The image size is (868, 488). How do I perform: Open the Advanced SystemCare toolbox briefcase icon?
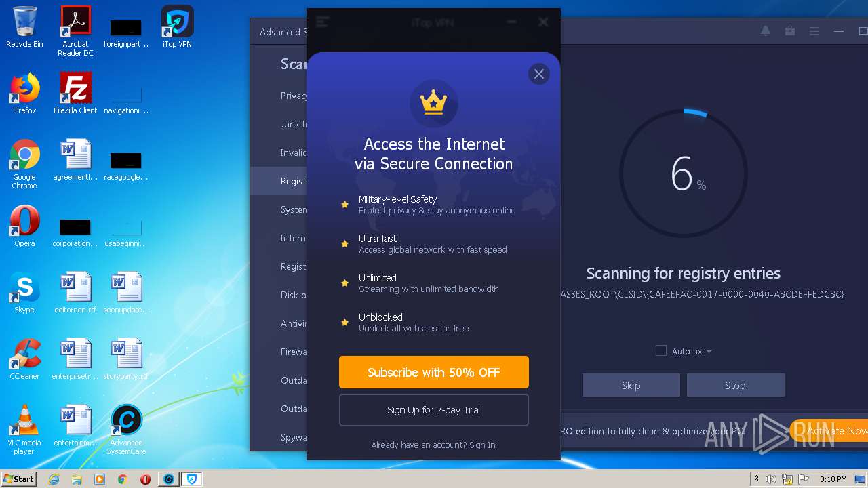(790, 31)
